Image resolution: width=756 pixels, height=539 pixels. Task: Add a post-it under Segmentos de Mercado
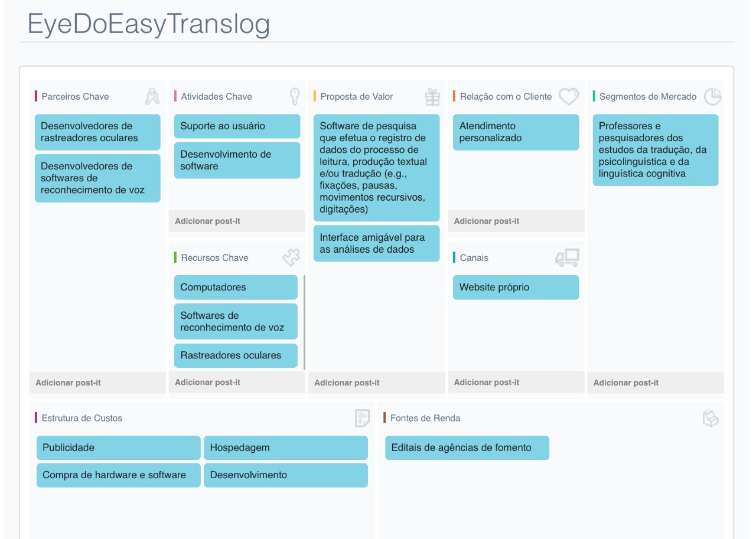(626, 383)
